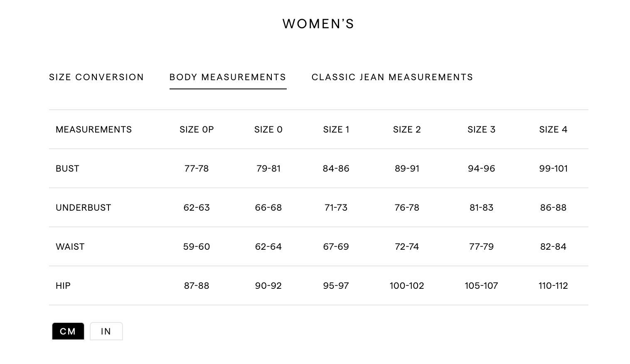Click the Waist row label
The width and height of the screenshot is (630, 364).
click(70, 247)
